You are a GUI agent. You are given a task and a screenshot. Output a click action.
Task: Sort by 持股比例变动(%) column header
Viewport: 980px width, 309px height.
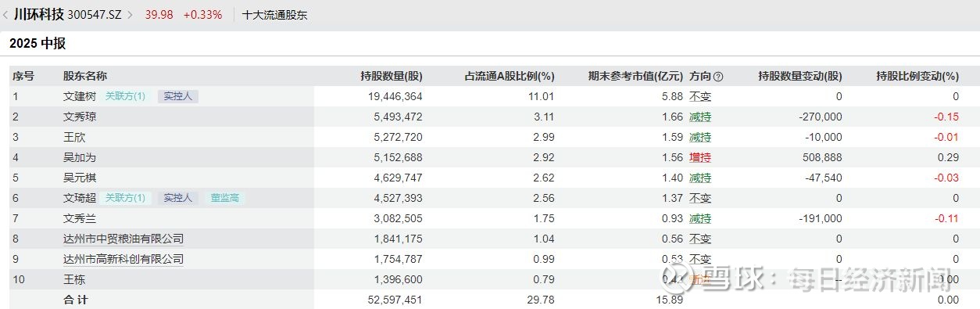click(x=917, y=77)
